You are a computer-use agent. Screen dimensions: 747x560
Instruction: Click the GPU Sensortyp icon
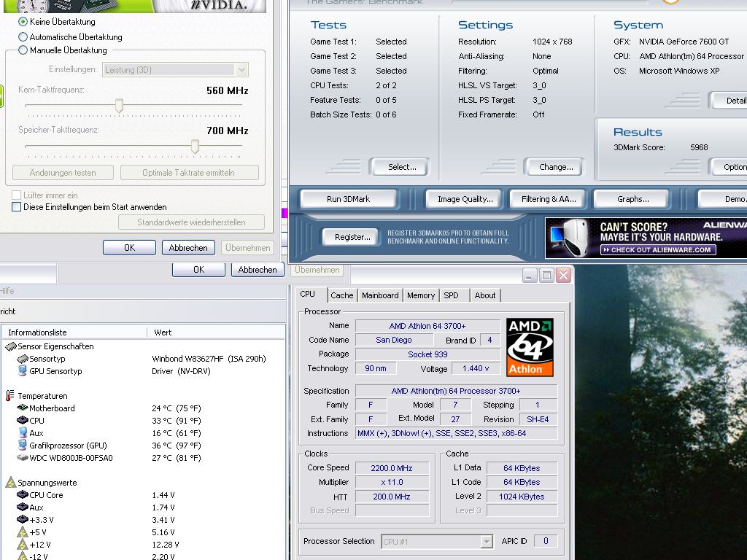click(x=22, y=370)
